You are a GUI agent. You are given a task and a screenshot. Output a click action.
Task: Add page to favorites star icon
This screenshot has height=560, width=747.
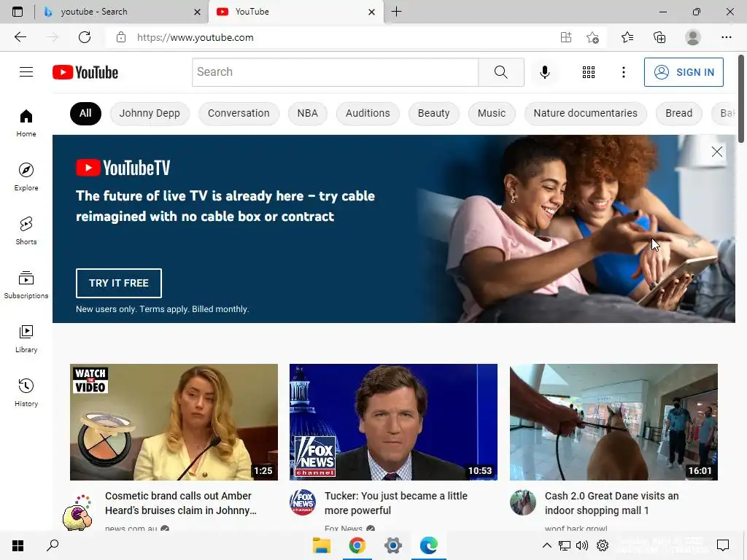[x=592, y=37]
